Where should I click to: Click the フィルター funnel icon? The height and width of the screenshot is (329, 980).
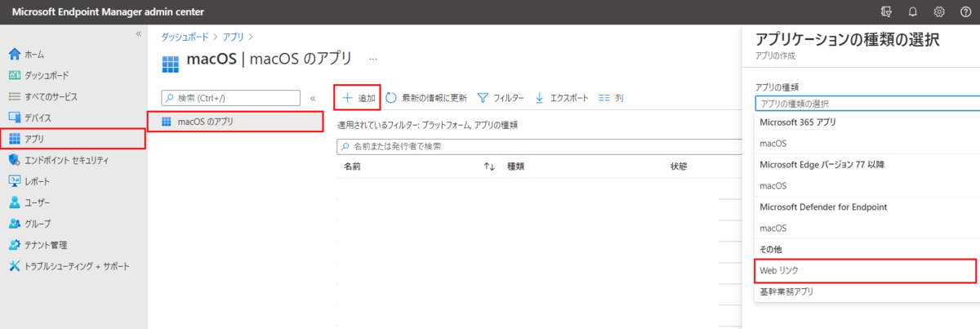tap(483, 98)
